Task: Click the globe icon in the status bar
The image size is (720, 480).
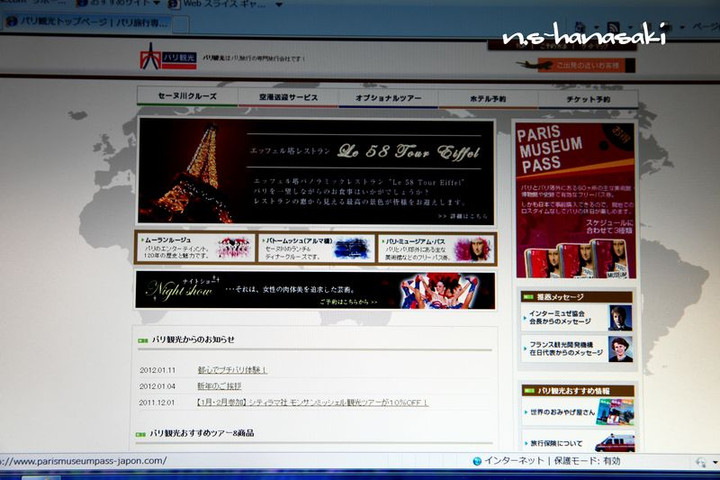Action: tap(477, 461)
